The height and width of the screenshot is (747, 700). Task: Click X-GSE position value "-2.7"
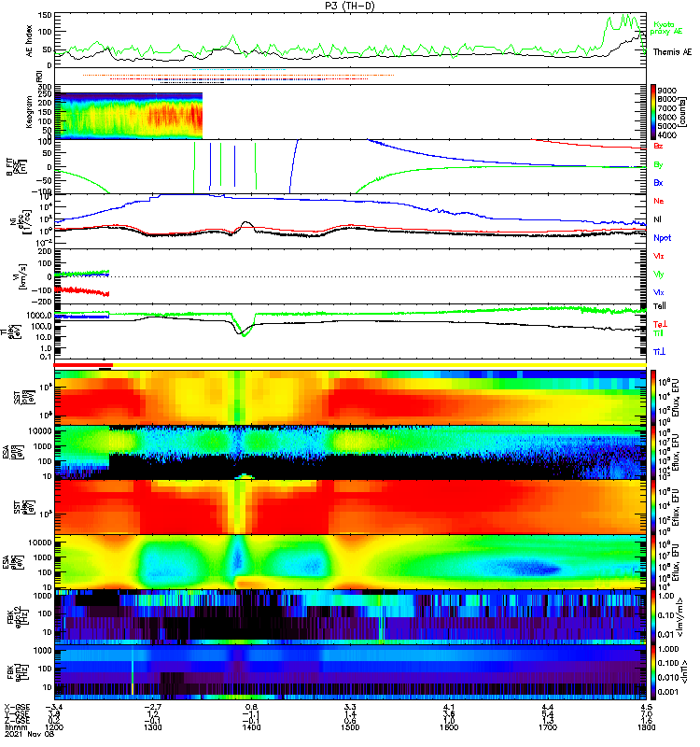(152, 707)
